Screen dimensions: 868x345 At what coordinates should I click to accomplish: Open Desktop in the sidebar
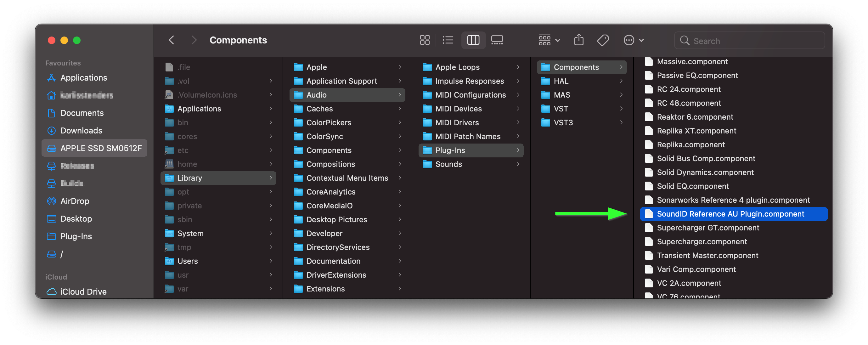94,219
